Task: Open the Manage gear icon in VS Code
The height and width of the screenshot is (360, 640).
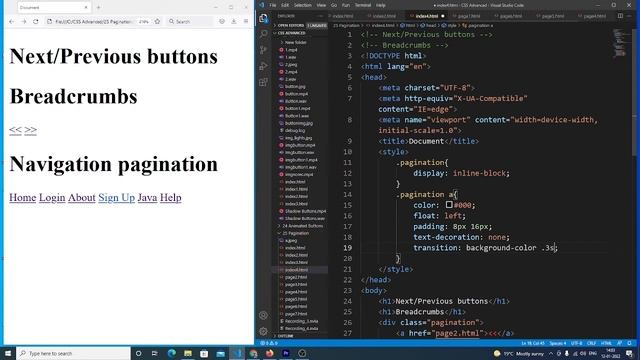Action: click(x=264, y=331)
